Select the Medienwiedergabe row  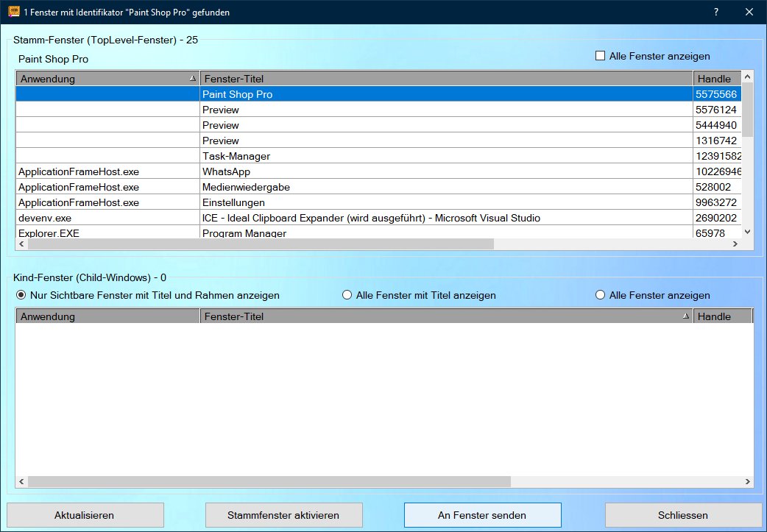click(x=378, y=187)
